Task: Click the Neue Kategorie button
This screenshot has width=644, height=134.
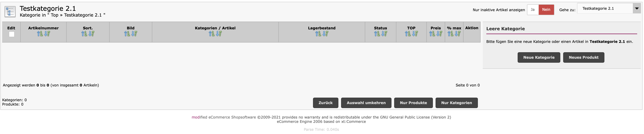Action: (539, 57)
